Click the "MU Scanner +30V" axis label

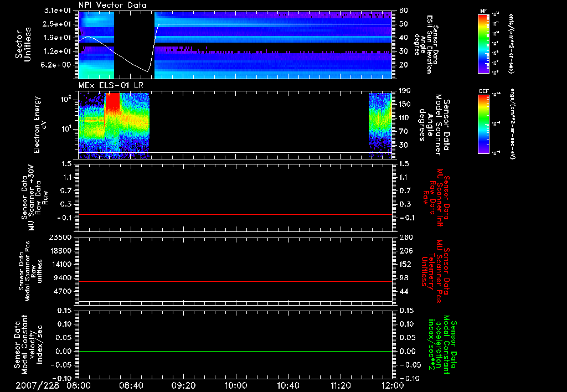tap(32, 198)
